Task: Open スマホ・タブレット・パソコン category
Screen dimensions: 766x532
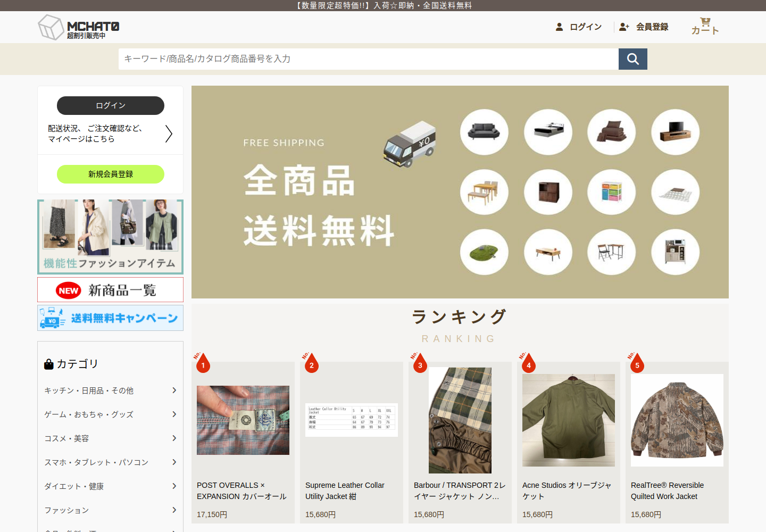Action: point(96,462)
